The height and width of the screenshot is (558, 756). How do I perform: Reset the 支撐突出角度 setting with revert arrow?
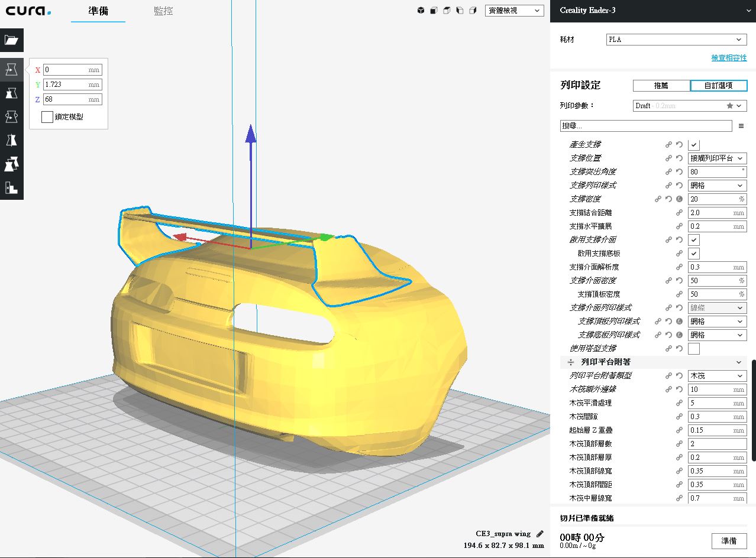coord(680,171)
